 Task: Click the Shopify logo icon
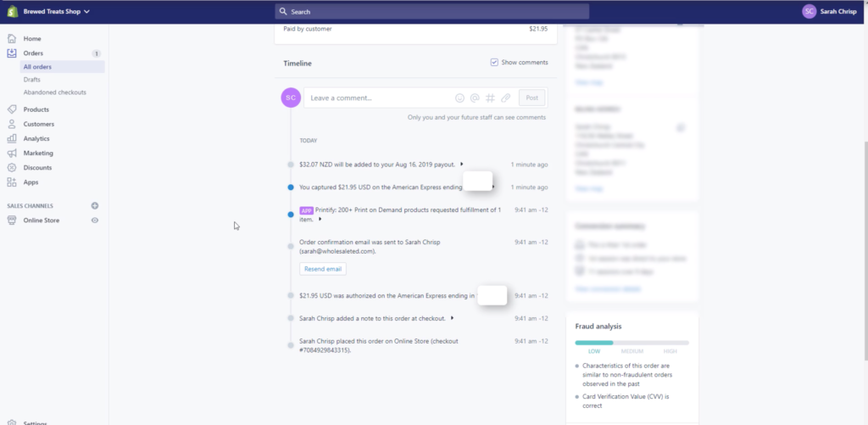12,11
